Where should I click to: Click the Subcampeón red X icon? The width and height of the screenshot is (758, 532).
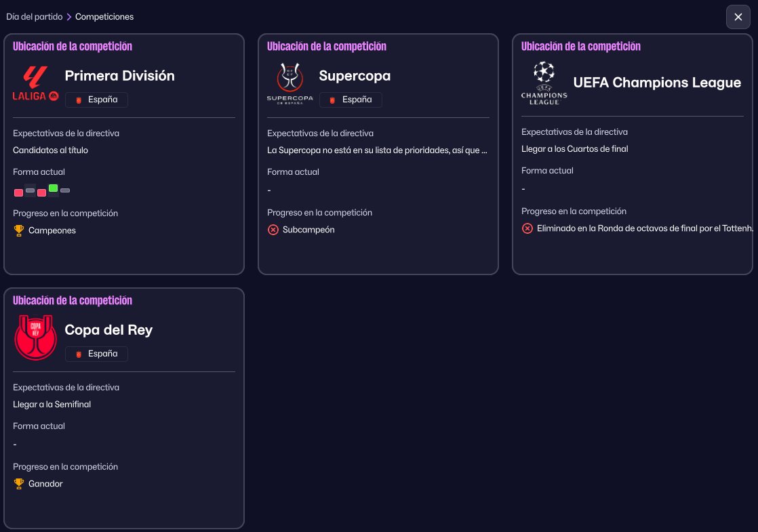point(273,230)
